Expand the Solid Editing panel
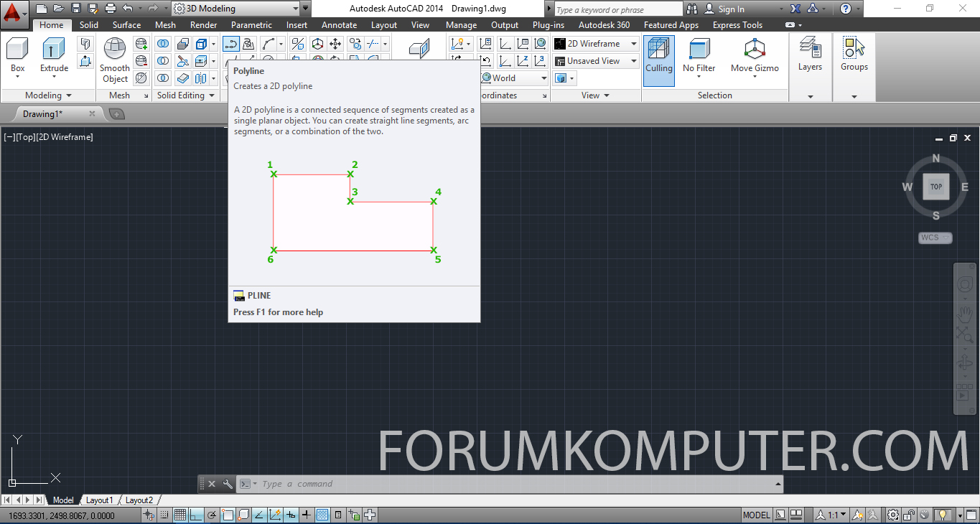 click(x=185, y=95)
